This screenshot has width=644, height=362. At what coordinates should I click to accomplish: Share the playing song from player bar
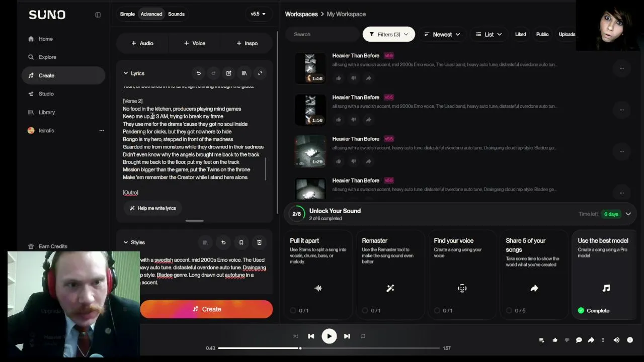coord(591,340)
